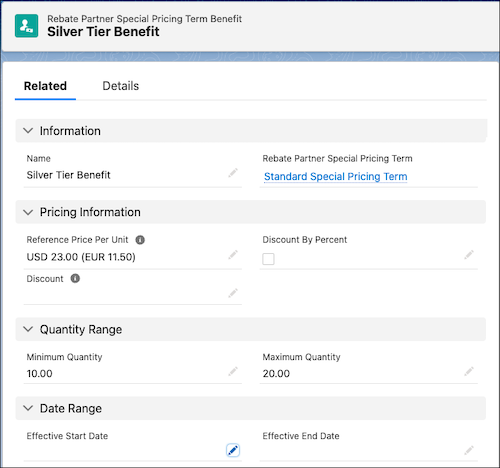Open the Standard Special Pricing Term link
This screenshot has height=468, width=500.
point(336,176)
